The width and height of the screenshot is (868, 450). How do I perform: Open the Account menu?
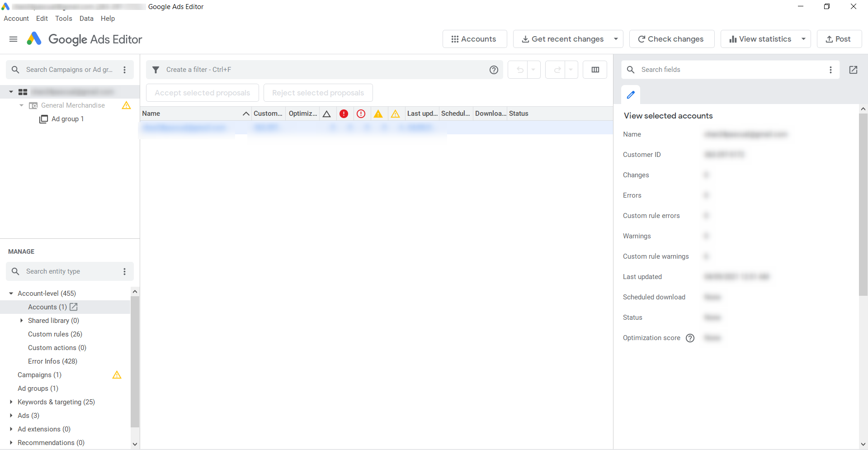click(x=16, y=19)
